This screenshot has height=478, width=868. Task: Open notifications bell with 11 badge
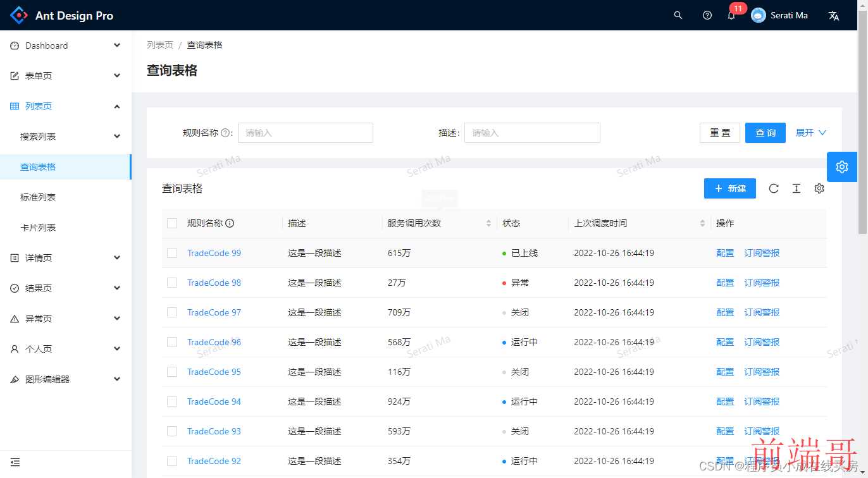[x=731, y=15]
